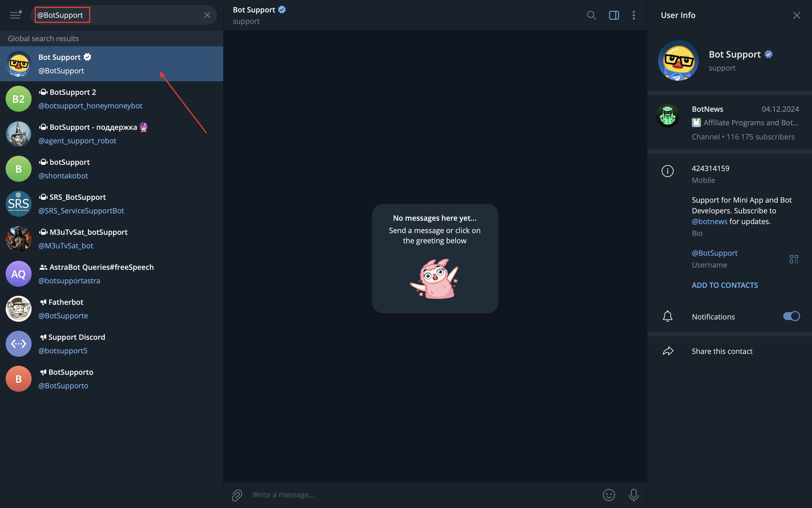The image size is (812, 508).
Task: Click the M3uTvSat_botSupport avatar
Action: tap(18, 239)
